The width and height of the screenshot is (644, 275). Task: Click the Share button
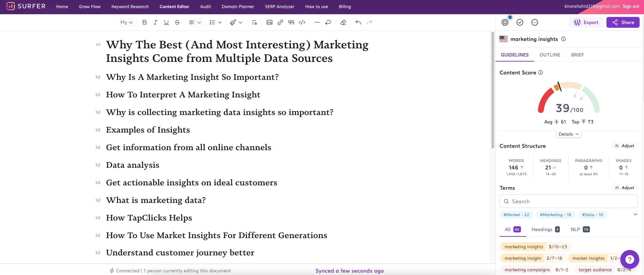click(x=623, y=22)
